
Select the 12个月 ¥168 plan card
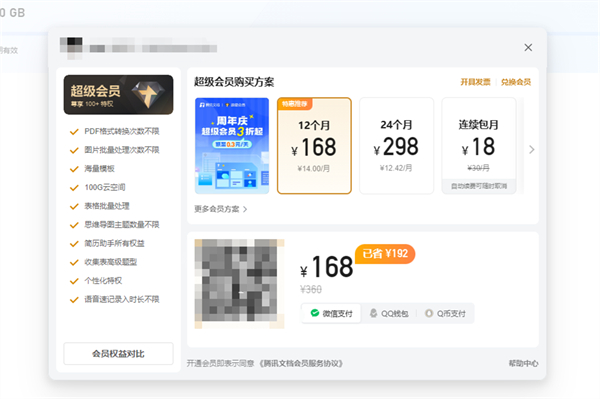click(x=314, y=146)
